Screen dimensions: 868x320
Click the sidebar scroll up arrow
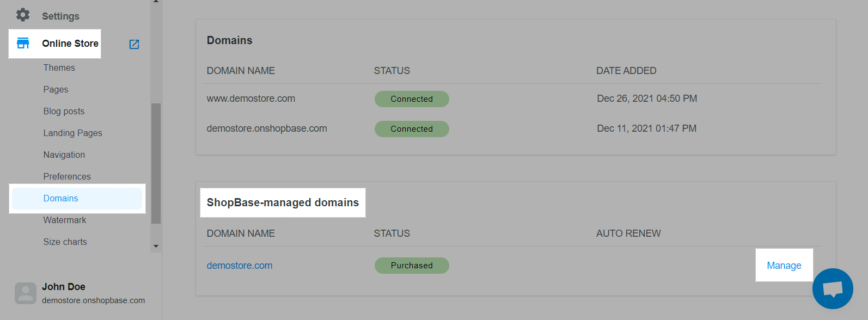(x=156, y=2)
